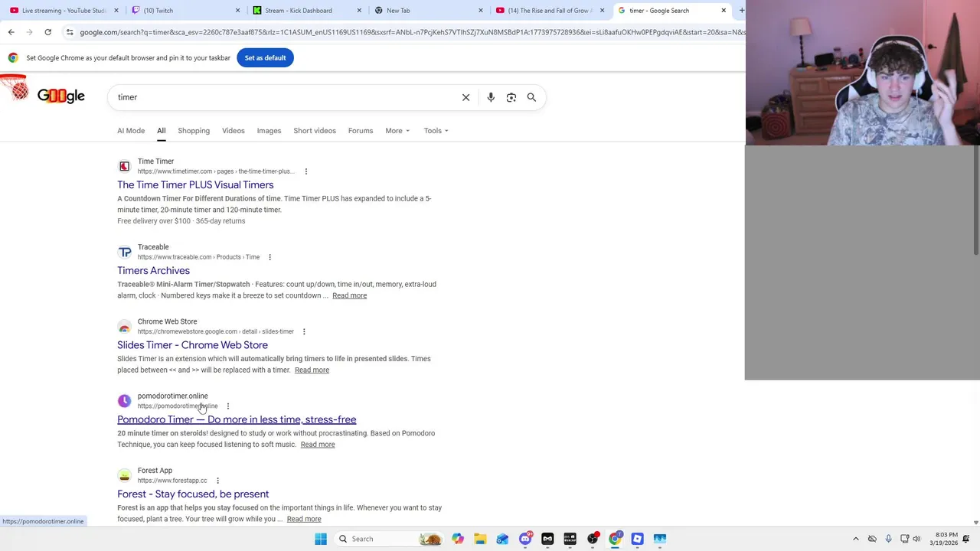The height and width of the screenshot is (551, 980).
Task: Click the webcam overlay thumbnail
Action: tap(862, 73)
